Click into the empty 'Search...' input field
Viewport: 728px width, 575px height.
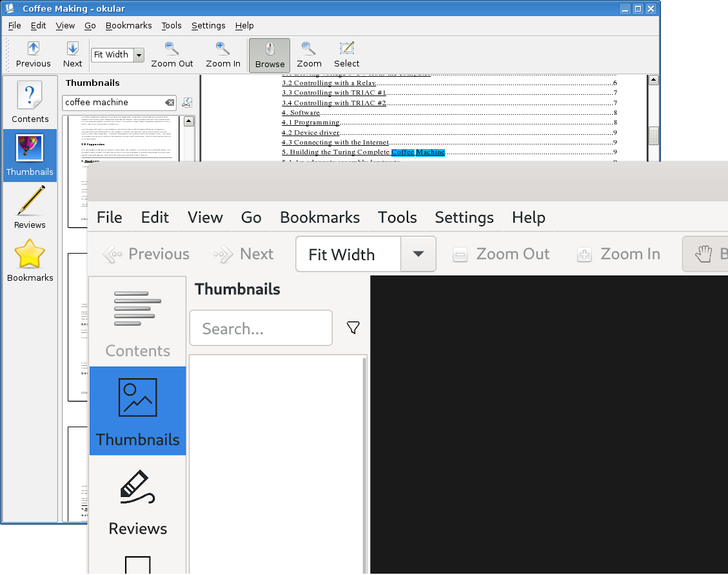click(261, 328)
